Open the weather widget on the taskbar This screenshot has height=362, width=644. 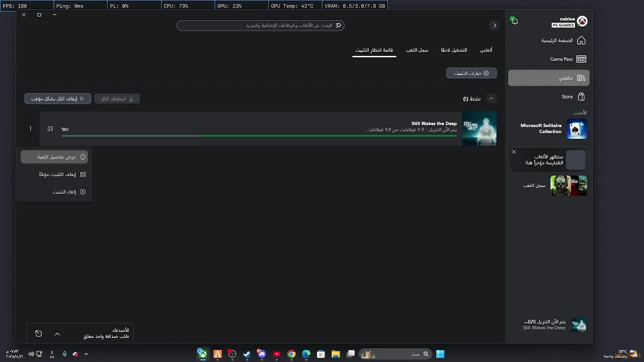622,354
